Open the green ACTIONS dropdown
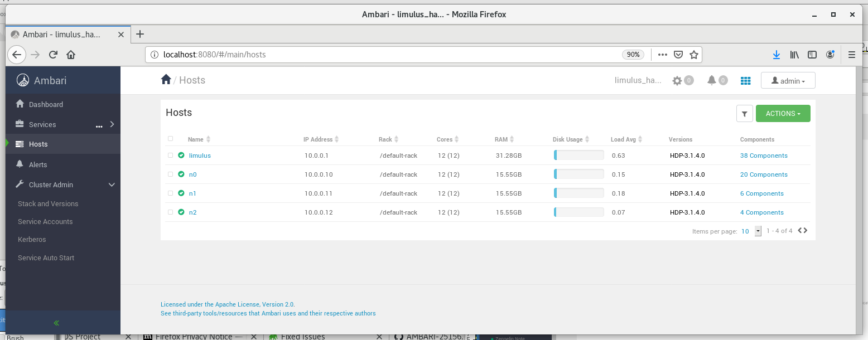Viewport: 868px width, 340px height. click(x=783, y=114)
